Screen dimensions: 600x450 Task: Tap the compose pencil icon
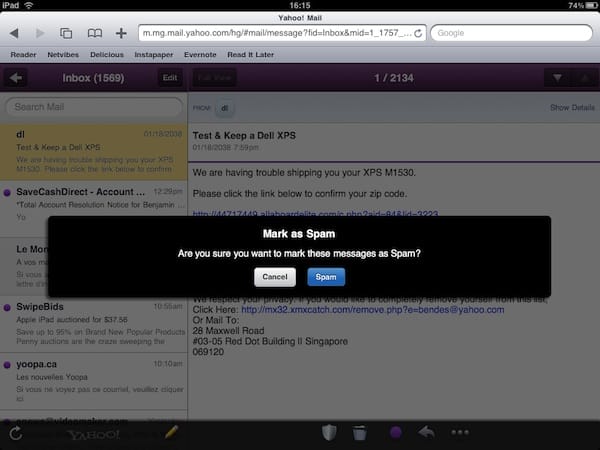click(171, 433)
